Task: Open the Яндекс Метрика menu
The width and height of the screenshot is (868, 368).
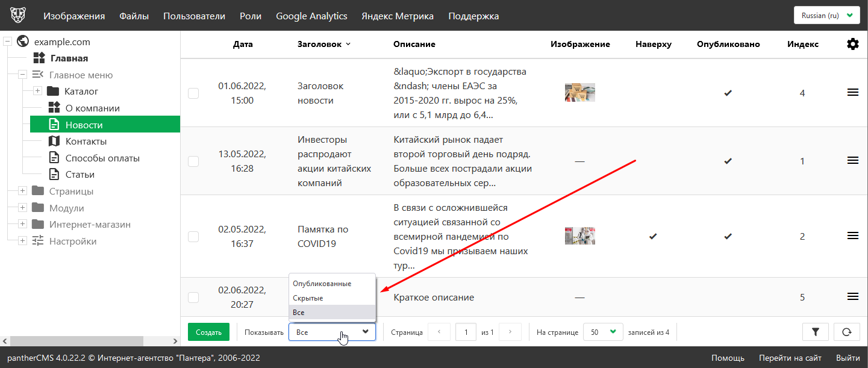Action: pyautogui.click(x=397, y=16)
